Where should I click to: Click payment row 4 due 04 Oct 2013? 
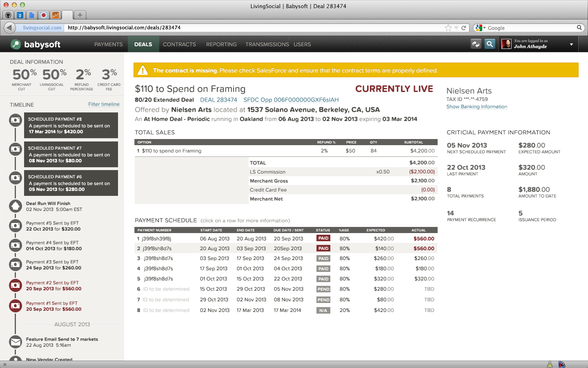tap(286, 269)
